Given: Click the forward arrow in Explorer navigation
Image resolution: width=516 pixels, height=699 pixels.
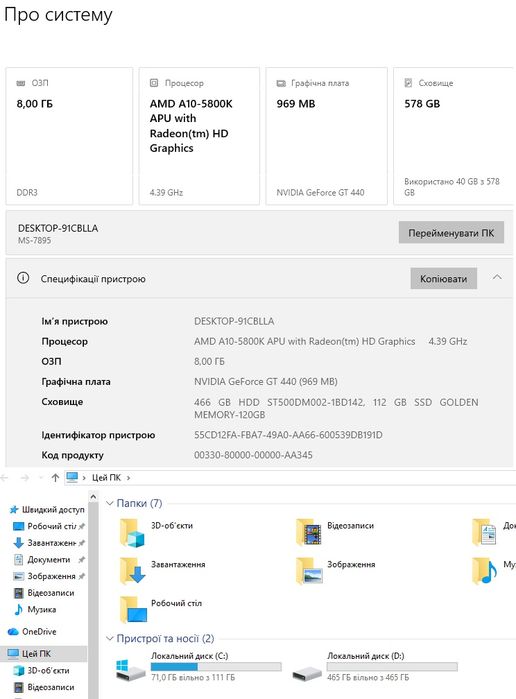Looking at the screenshot, I should tap(25, 477).
